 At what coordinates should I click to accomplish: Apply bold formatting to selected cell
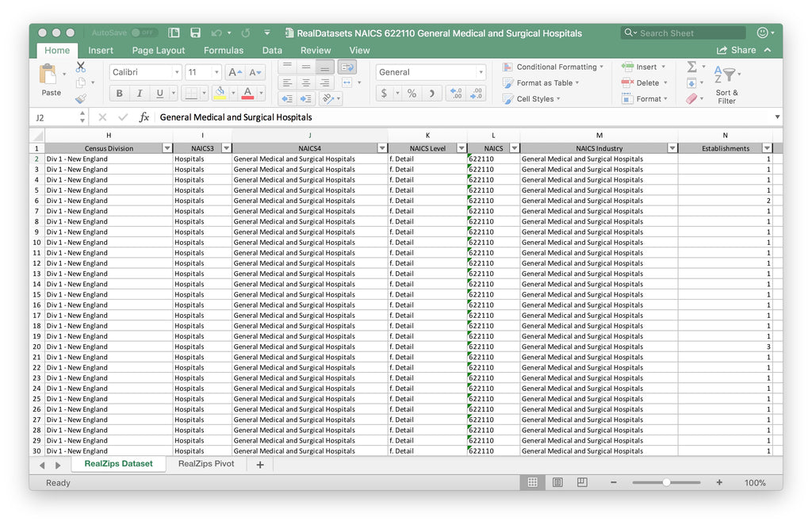tap(119, 94)
